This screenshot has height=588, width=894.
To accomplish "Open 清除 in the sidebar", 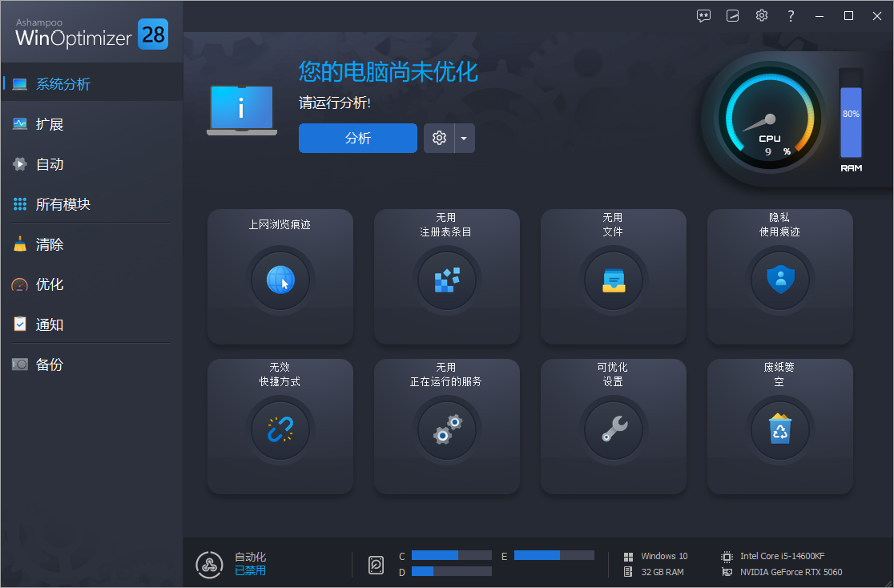I will pos(91,244).
